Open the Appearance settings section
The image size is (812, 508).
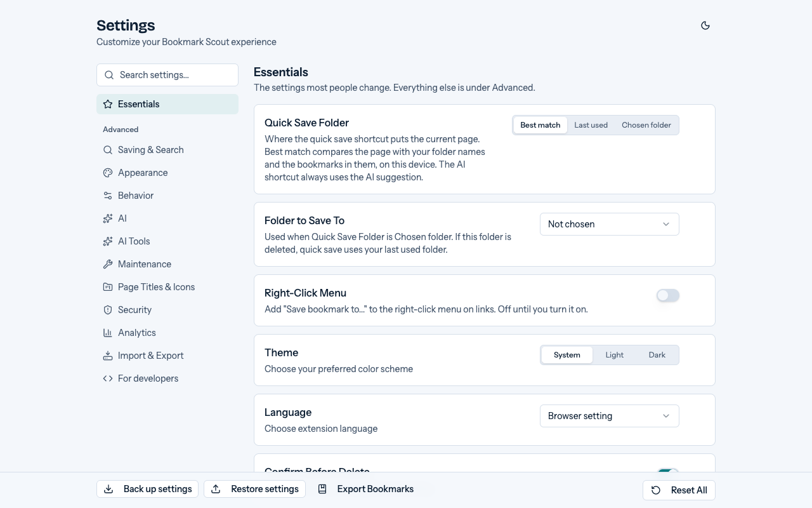tap(167, 173)
